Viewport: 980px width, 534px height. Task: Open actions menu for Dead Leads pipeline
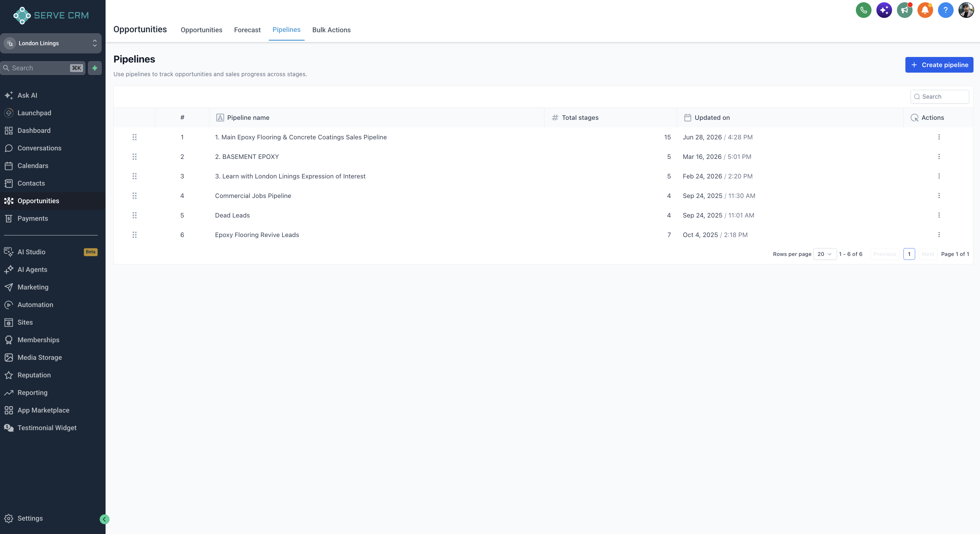(x=939, y=215)
